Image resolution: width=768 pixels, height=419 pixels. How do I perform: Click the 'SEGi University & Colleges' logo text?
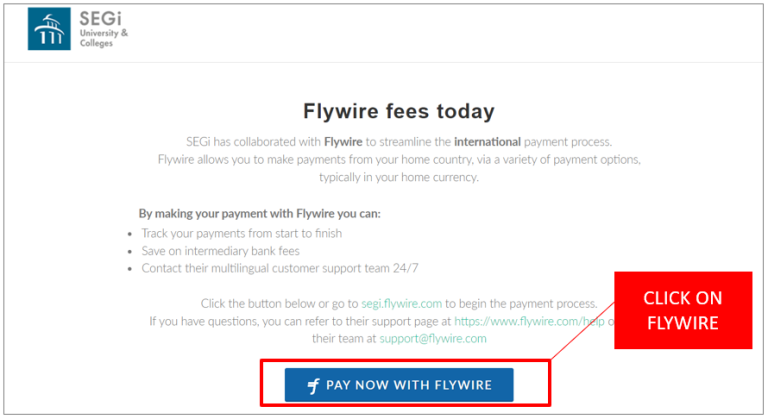(104, 29)
